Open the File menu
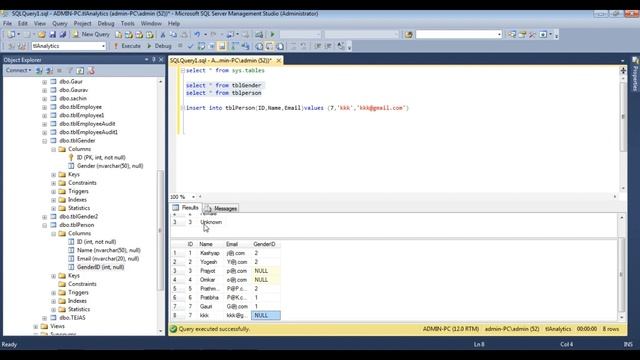640x360 pixels. point(7,24)
